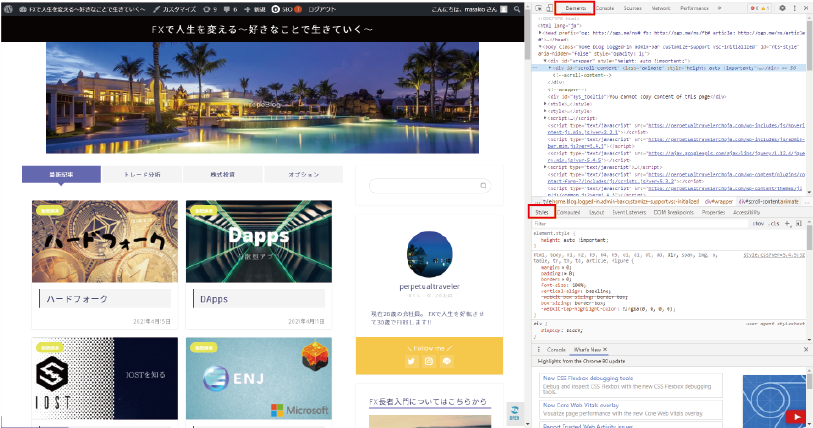
Task: Click the Instagram follow icon
Action: click(x=429, y=361)
